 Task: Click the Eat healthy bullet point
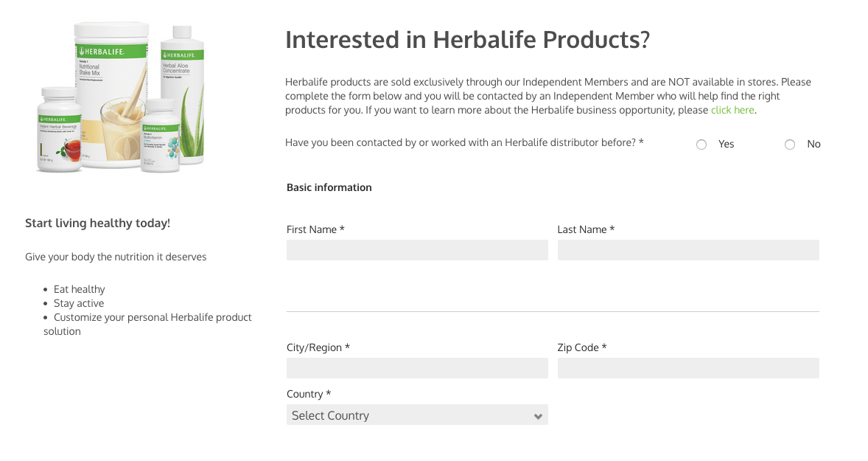tap(79, 288)
